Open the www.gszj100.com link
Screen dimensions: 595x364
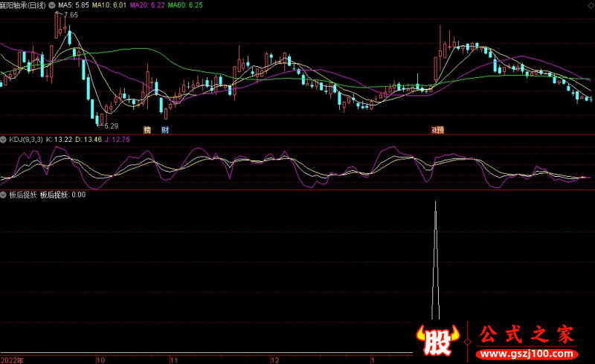(x=527, y=354)
